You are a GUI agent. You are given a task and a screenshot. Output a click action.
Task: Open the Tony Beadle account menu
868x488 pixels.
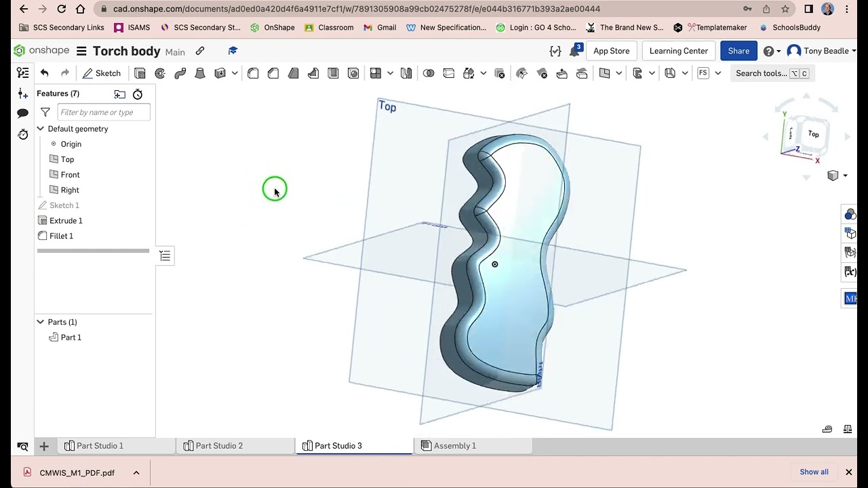click(821, 51)
